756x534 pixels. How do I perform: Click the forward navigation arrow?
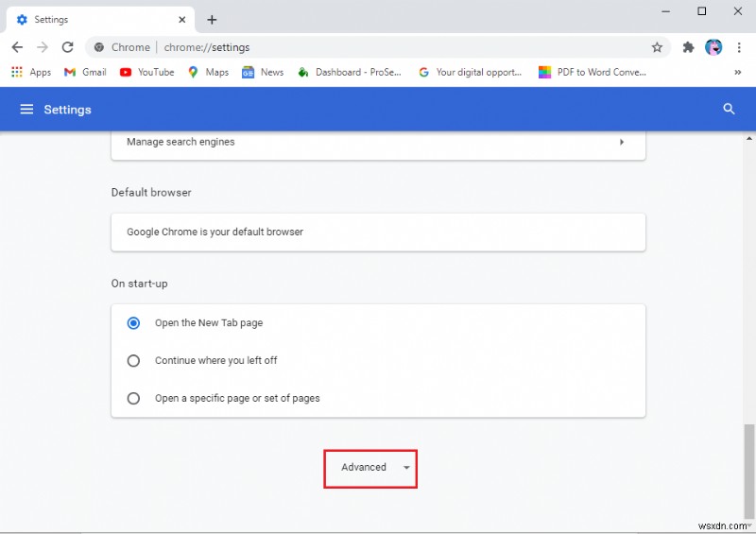[x=43, y=47]
